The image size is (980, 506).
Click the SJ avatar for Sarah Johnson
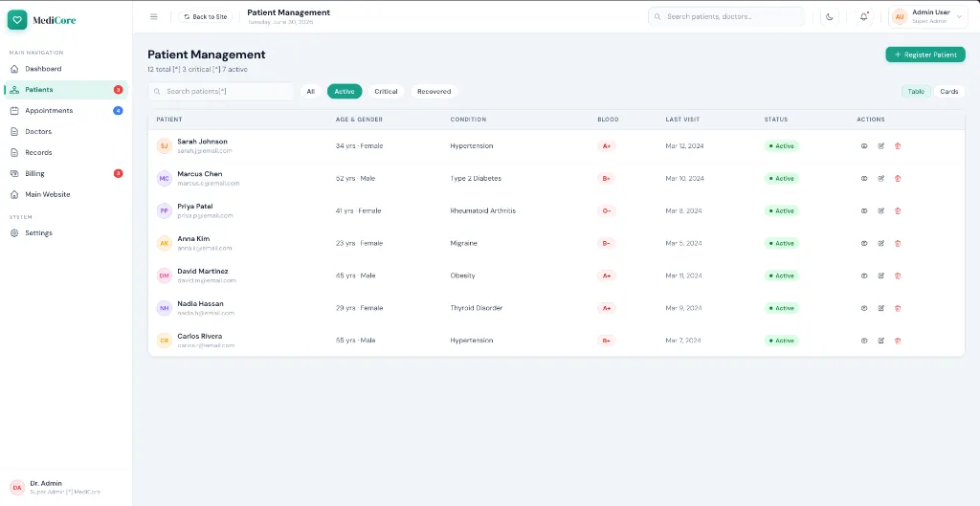pos(164,146)
